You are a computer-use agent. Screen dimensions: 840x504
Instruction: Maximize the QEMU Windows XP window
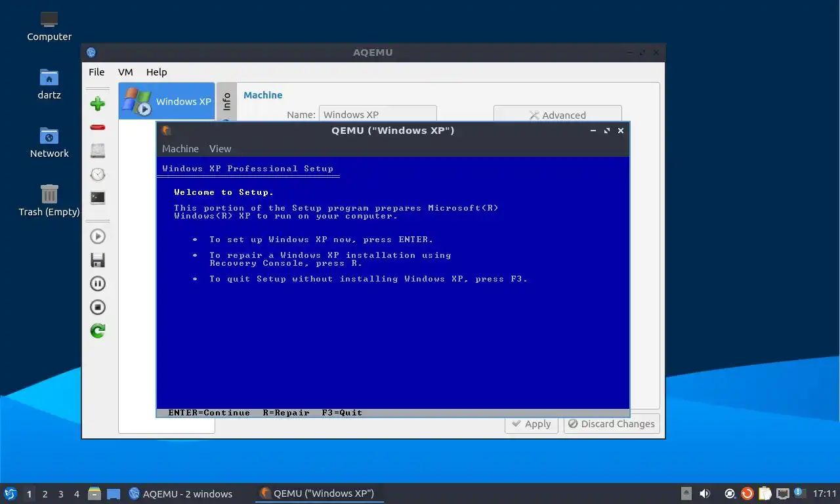pos(607,131)
